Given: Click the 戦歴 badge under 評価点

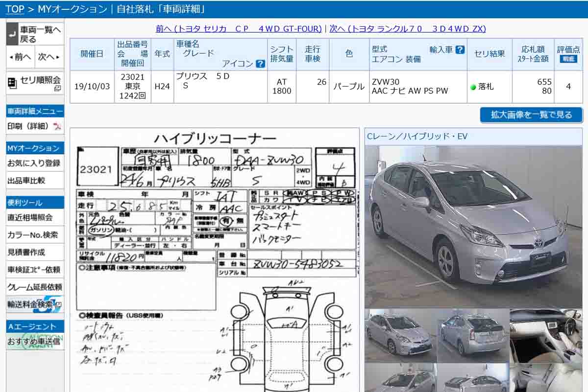Looking at the screenshot, I should [568, 59].
